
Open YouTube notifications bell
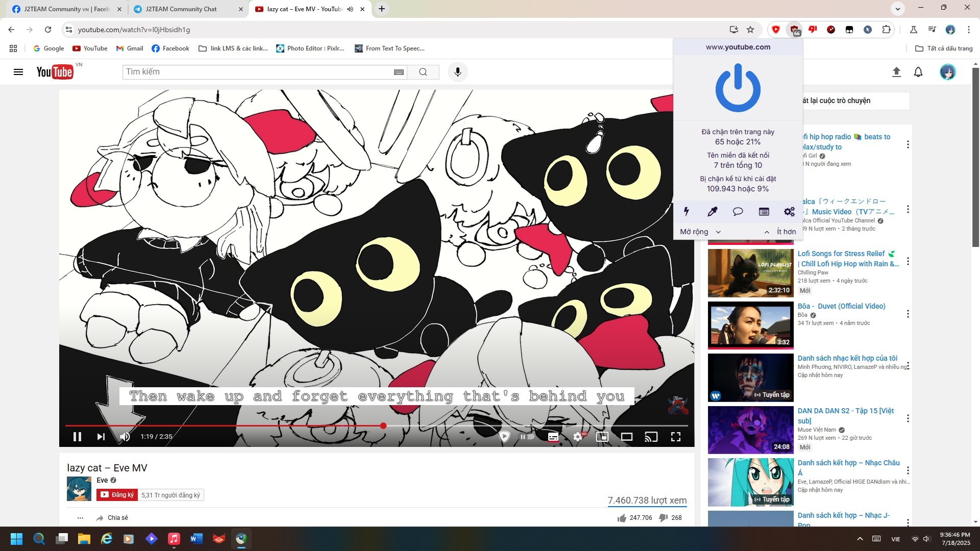(918, 72)
